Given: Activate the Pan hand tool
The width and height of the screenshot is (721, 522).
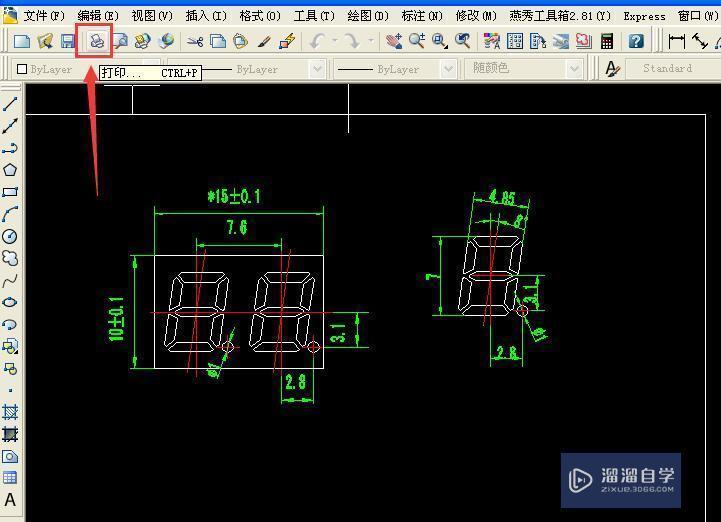Looking at the screenshot, I should 394,41.
